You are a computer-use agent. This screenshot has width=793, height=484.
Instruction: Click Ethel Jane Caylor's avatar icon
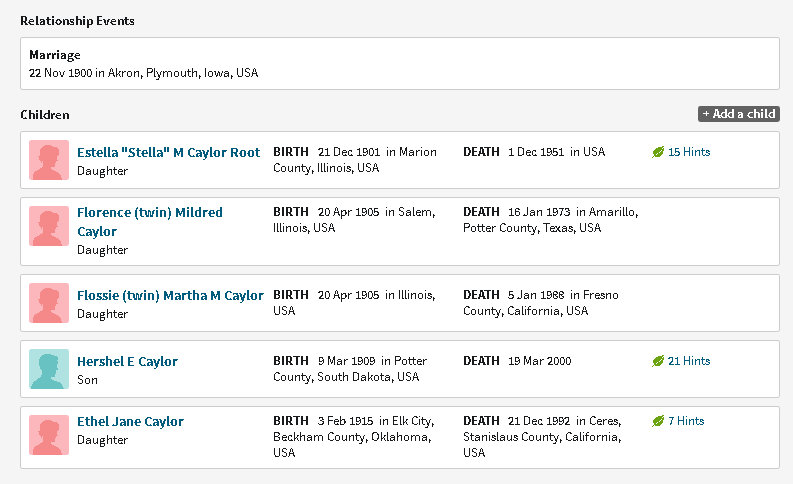tap(49, 436)
